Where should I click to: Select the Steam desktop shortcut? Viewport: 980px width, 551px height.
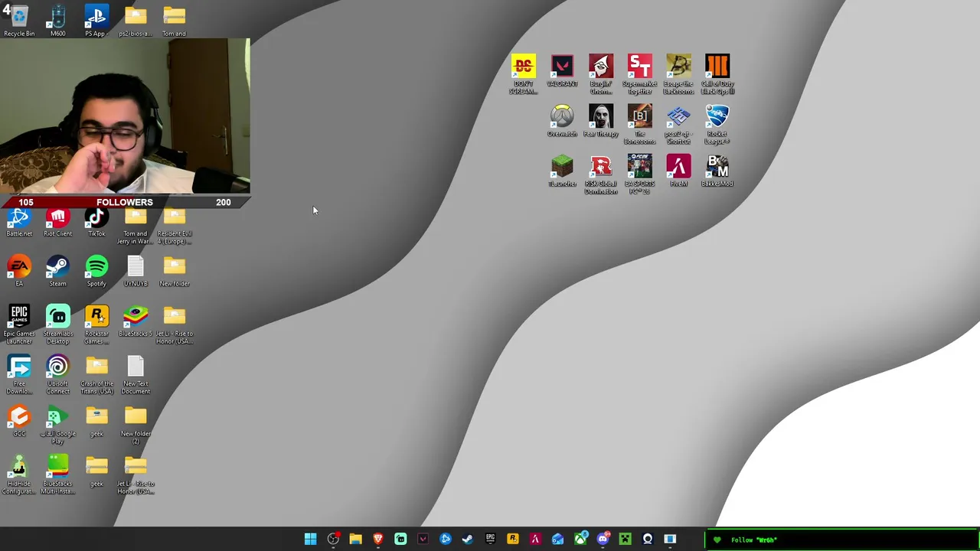coord(57,272)
